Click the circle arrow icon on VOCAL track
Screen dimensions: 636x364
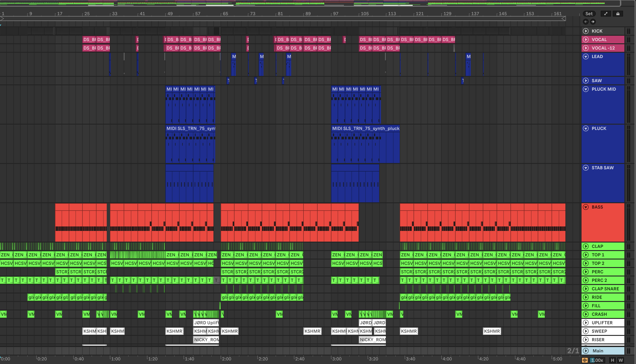(x=586, y=40)
